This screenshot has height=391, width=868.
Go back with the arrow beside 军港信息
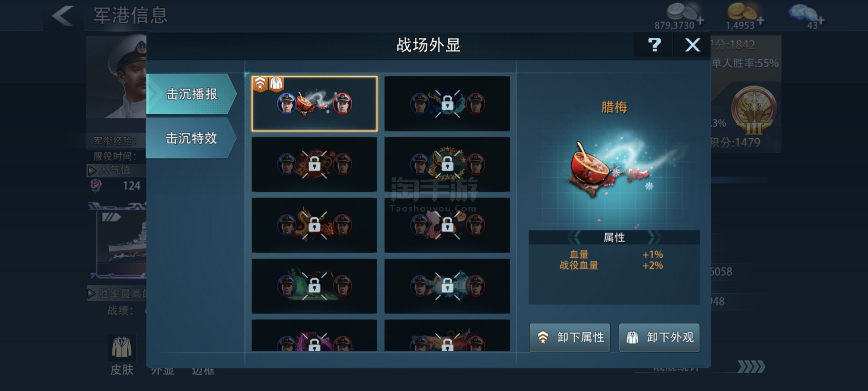click(x=63, y=16)
